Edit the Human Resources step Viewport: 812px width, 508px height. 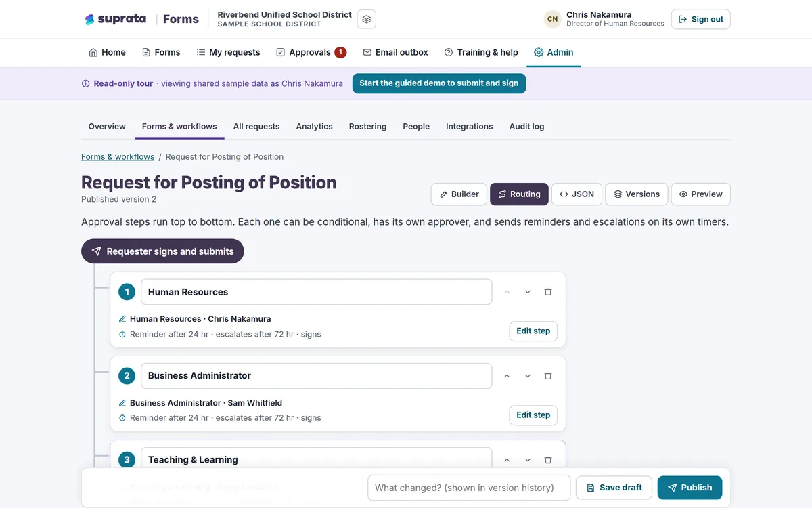[533, 331]
